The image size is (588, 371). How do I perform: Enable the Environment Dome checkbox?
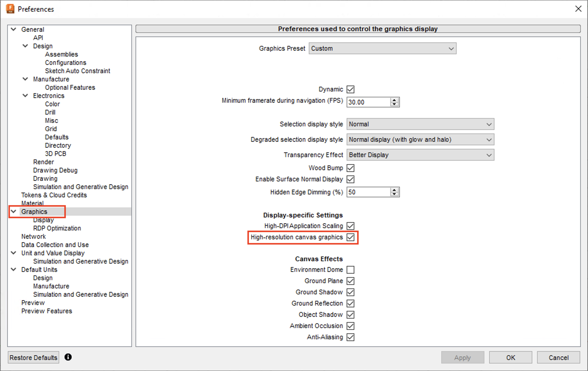(350, 270)
